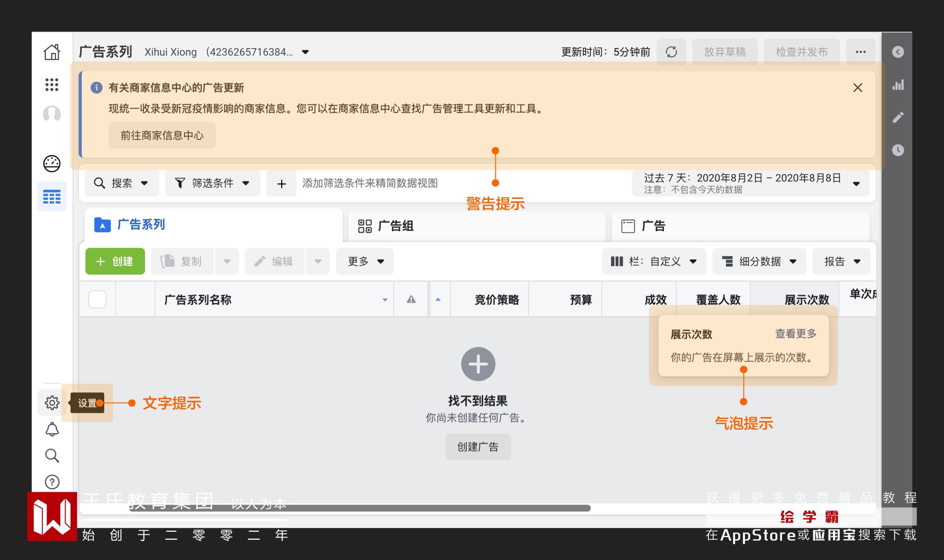
Task: Click the 前往商家信息中心 button
Action: pyautogui.click(x=162, y=135)
